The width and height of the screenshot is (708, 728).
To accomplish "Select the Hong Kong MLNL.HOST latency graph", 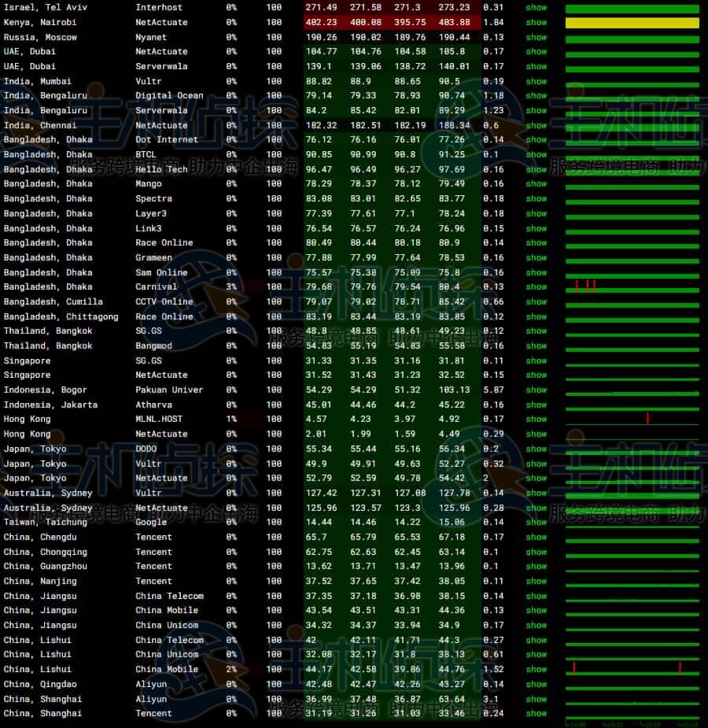I will [632, 419].
